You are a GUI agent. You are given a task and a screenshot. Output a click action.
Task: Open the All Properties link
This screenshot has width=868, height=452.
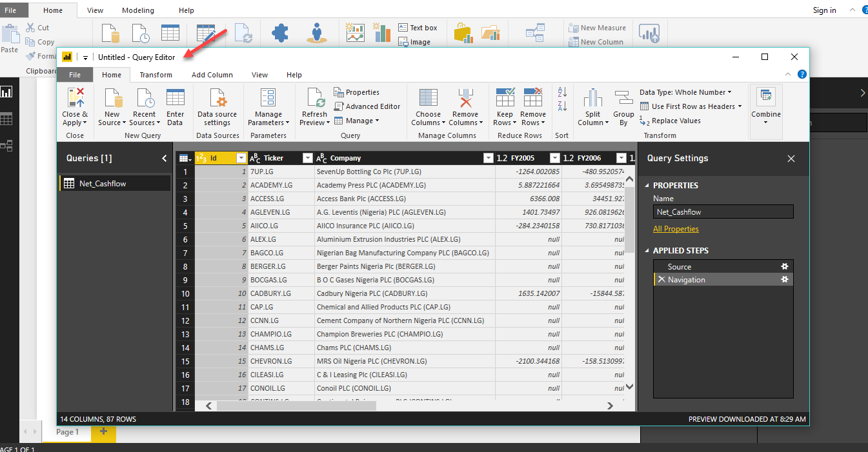point(676,228)
